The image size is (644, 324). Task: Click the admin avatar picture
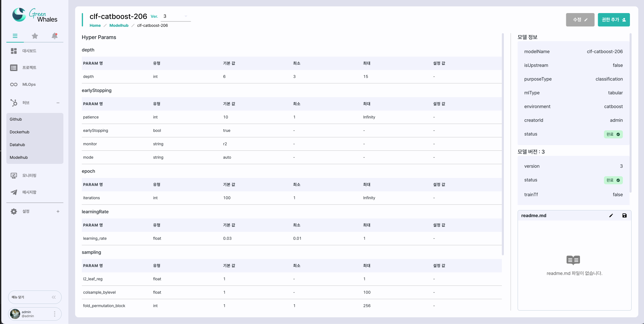pyautogui.click(x=15, y=314)
